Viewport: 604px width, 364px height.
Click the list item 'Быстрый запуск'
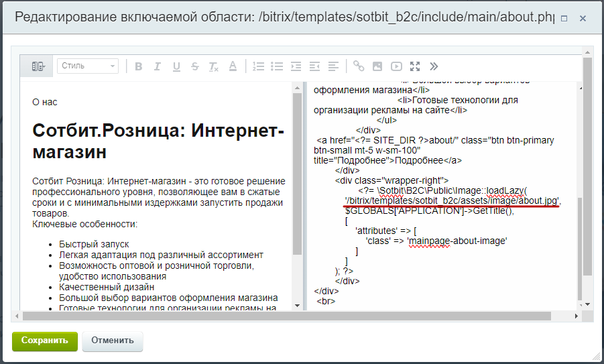pyautogui.click(x=94, y=244)
